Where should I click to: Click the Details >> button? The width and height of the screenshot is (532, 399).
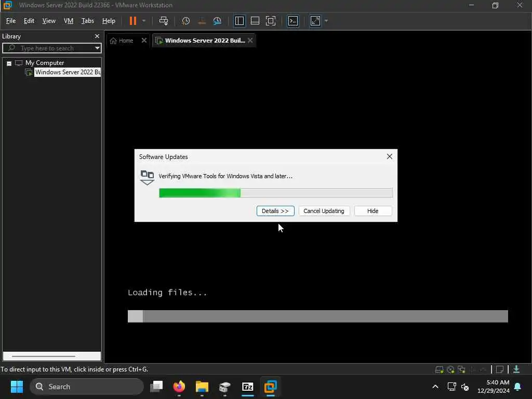(275, 211)
